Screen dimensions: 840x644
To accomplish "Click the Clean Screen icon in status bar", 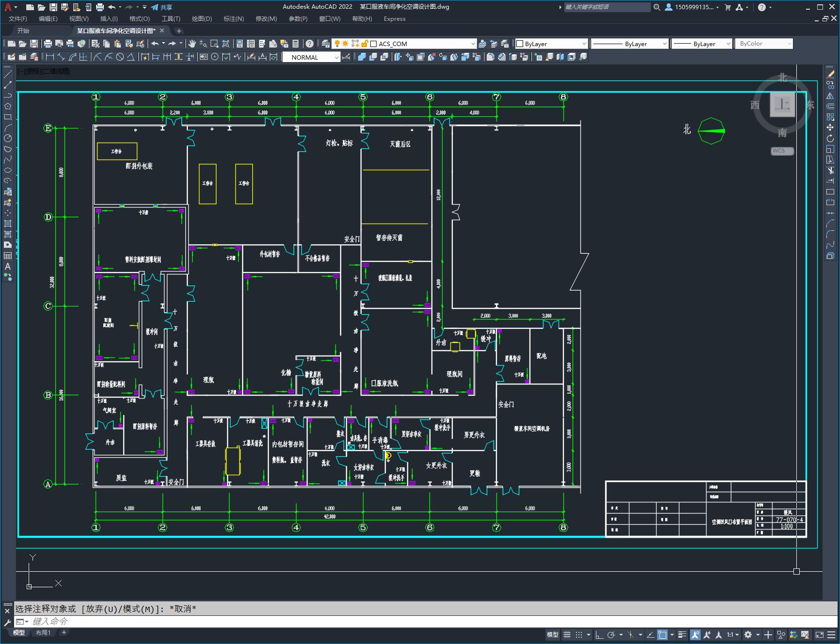I will (x=819, y=634).
